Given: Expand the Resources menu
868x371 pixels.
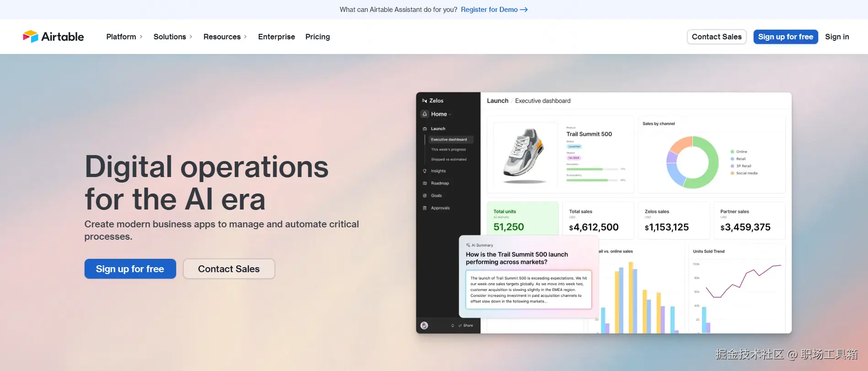Looking at the screenshot, I should point(225,37).
